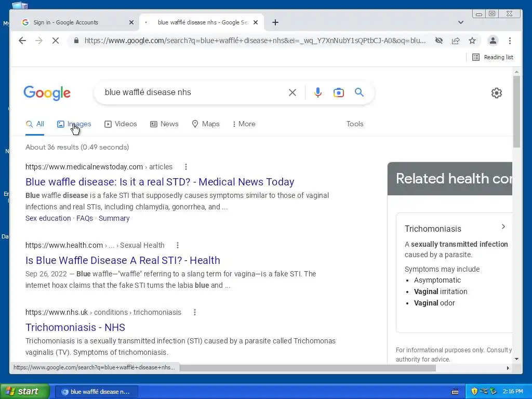The height and width of the screenshot is (399, 532).
Task: Select the blue wafflé disease nhs tab
Action: pyautogui.click(x=202, y=22)
